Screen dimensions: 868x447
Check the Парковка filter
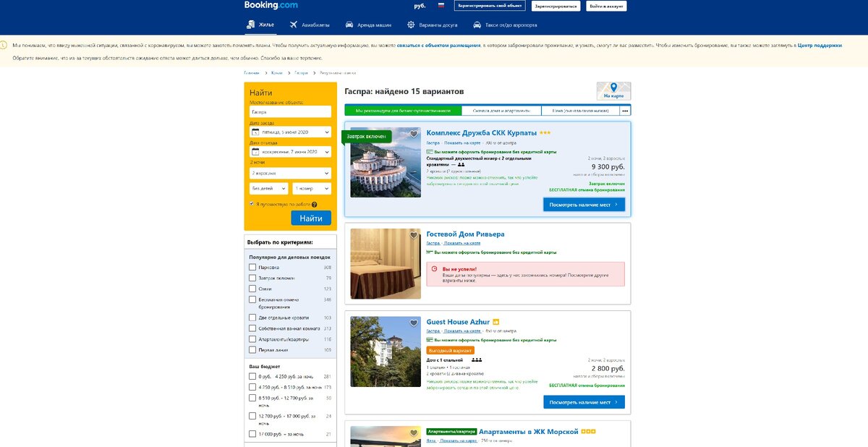click(x=252, y=267)
